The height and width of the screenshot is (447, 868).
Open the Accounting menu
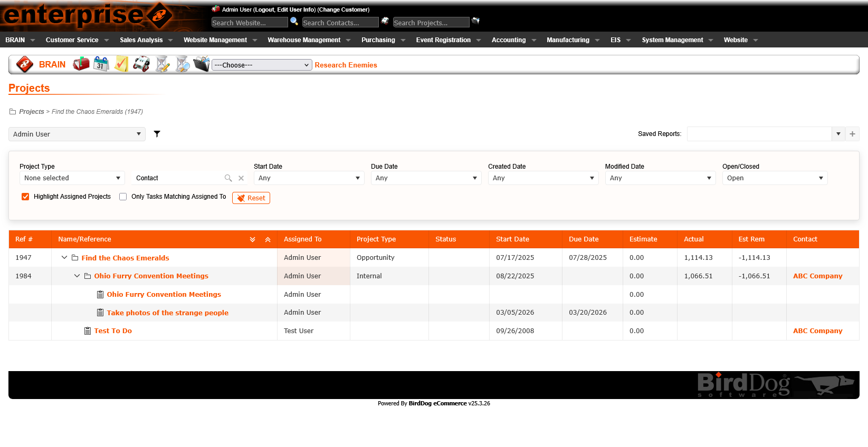[513, 40]
